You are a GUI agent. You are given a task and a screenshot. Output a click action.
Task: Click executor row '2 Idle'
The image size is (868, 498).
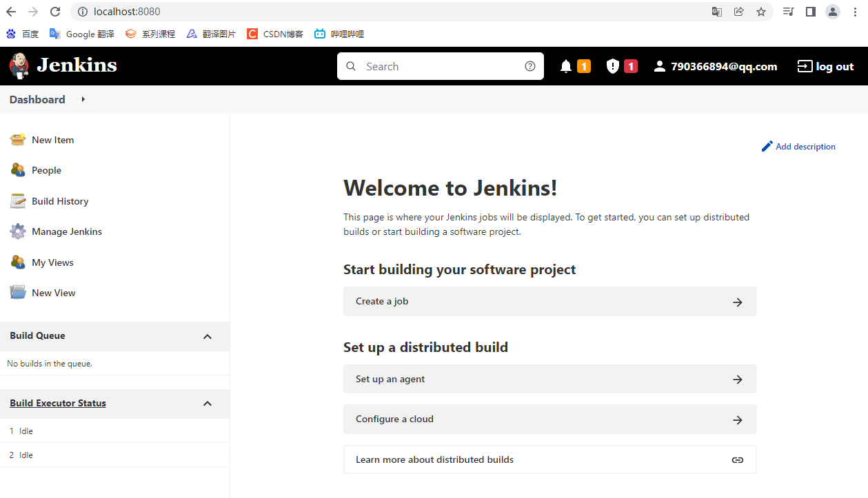pos(114,455)
